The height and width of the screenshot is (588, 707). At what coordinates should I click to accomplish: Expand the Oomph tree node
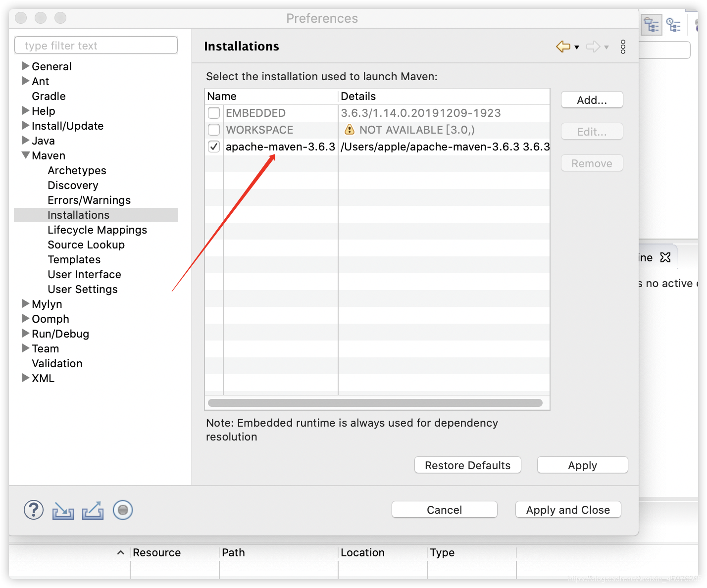click(x=26, y=318)
